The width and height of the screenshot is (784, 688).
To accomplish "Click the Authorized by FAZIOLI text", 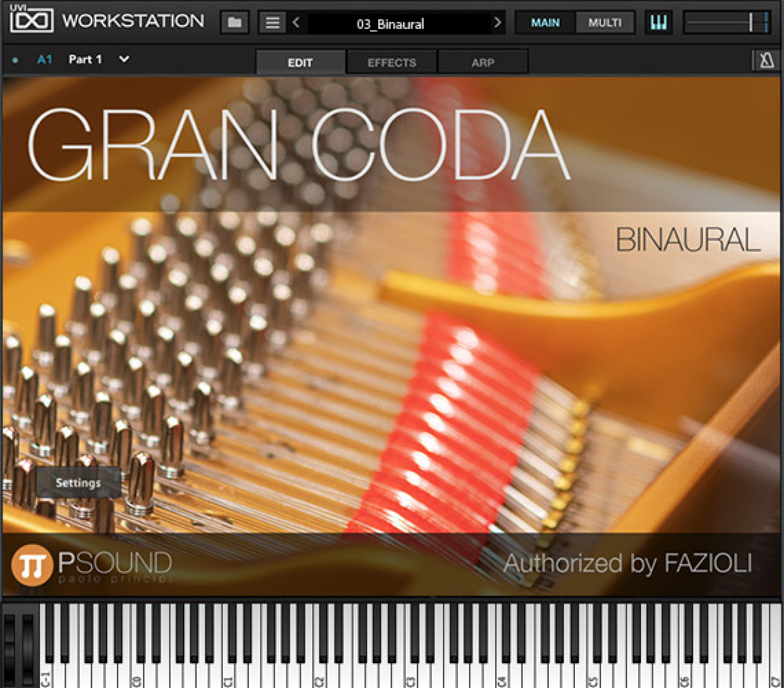I will click(628, 563).
